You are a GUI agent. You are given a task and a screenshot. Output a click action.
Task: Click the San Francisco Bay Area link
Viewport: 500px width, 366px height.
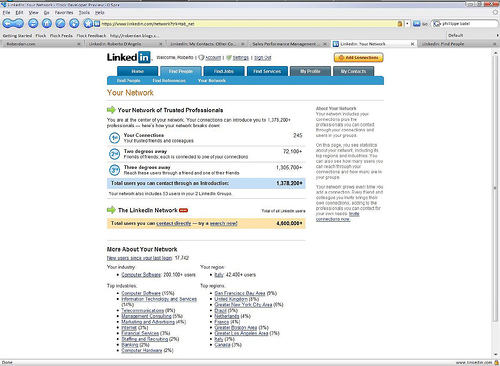240,293
